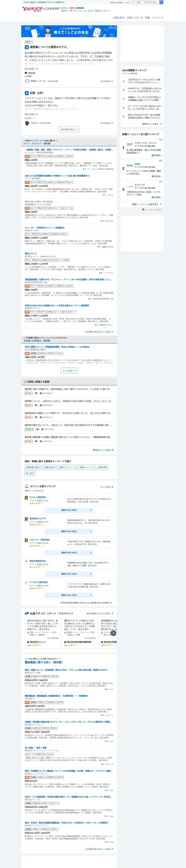
Task: Click milkyさん avatar icon
Action: [27, 123]
